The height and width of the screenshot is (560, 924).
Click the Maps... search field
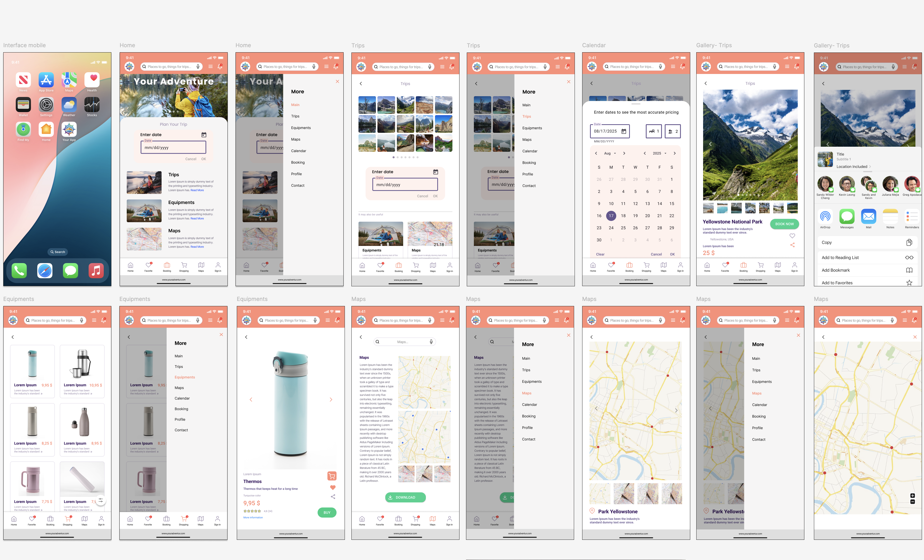(x=405, y=342)
